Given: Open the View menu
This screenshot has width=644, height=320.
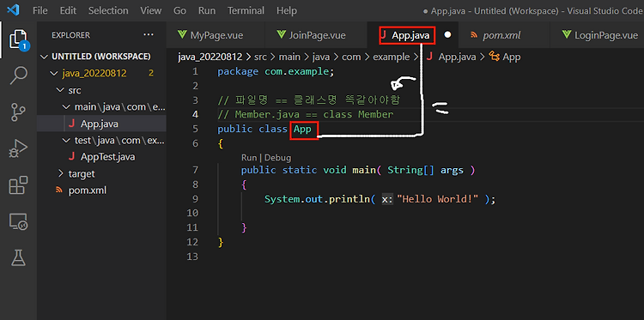Looking at the screenshot, I should [x=151, y=10].
